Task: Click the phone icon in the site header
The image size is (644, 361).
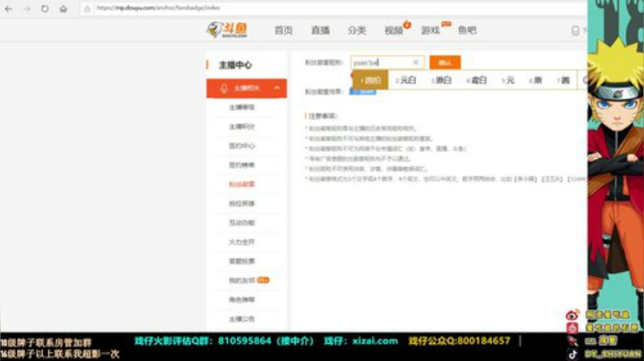Action: (575, 30)
